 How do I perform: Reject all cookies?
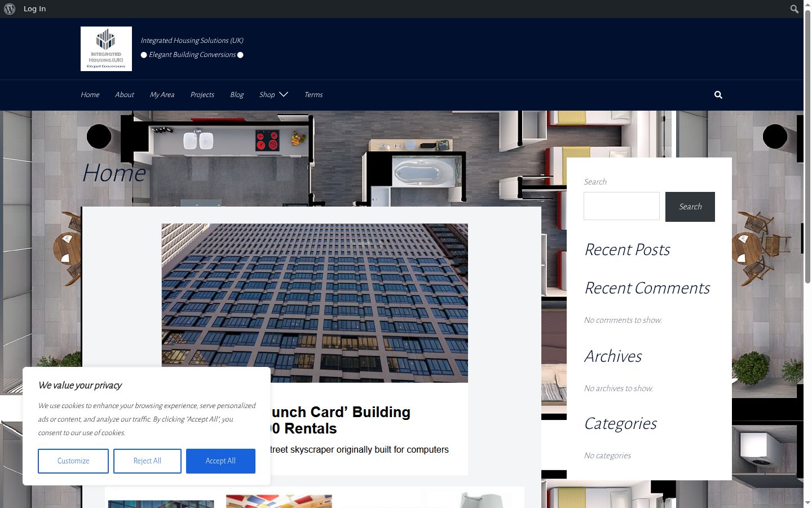coord(147,461)
